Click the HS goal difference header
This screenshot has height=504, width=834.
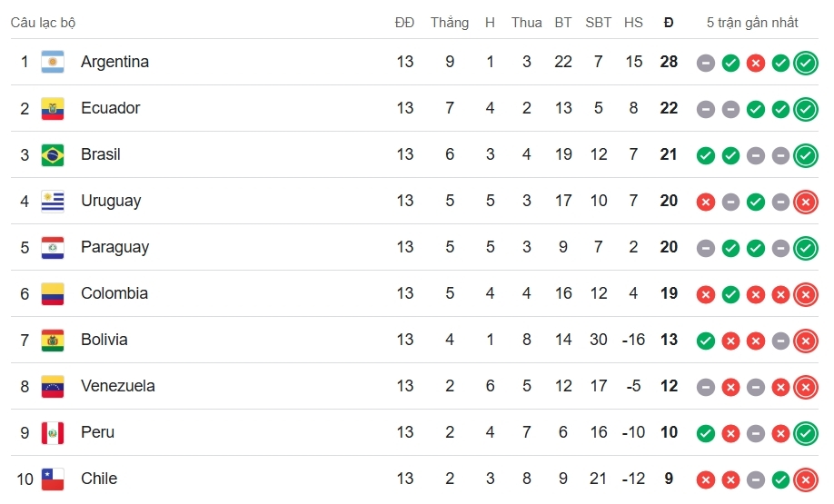[633, 23]
